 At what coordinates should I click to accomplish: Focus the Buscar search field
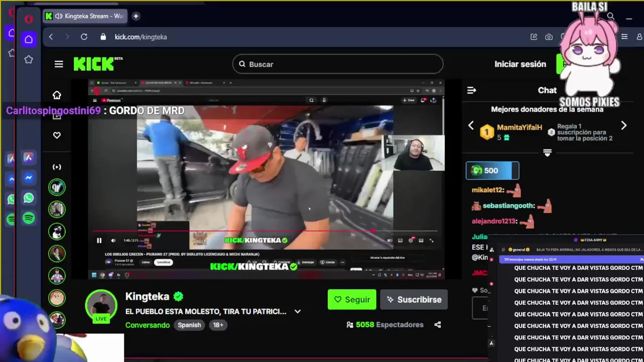[338, 64]
